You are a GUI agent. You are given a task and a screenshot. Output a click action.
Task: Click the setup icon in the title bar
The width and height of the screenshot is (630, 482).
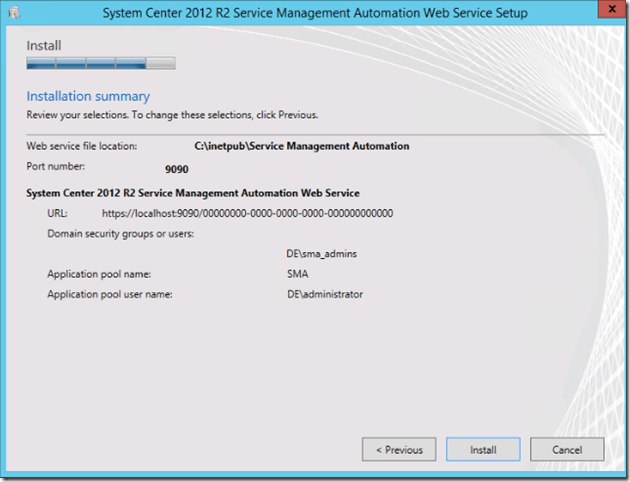pos(16,15)
